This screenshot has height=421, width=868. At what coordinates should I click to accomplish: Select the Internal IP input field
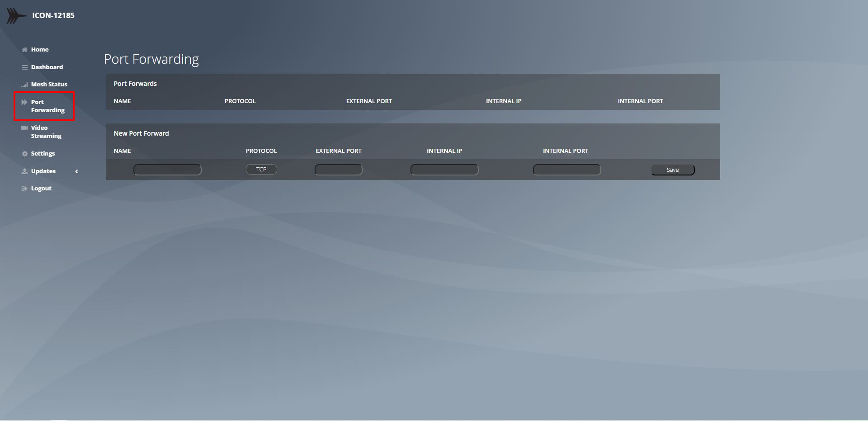[x=444, y=170]
